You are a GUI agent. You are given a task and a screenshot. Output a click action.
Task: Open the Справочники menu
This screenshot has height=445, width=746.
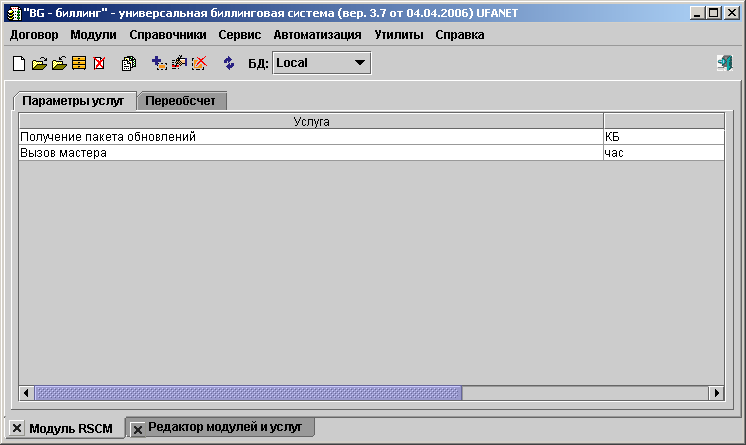[168, 34]
